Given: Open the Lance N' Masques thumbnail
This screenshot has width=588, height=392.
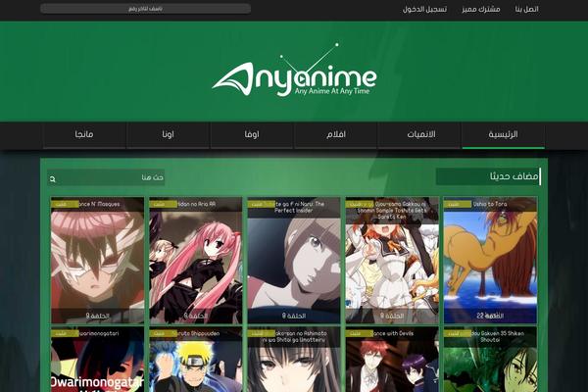Looking at the screenshot, I should click(x=97, y=260).
